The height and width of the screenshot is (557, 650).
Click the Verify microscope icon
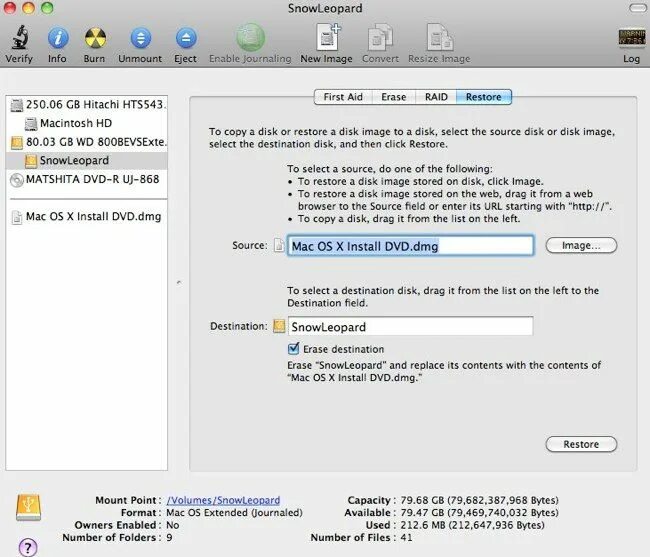(x=19, y=37)
